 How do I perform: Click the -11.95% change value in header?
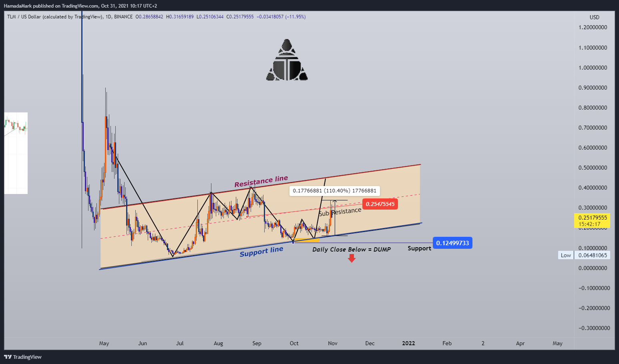click(295, 17)
